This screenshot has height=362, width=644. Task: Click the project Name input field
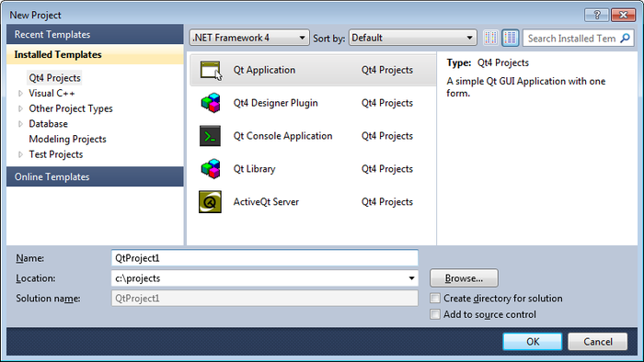[x=265, y=258]
